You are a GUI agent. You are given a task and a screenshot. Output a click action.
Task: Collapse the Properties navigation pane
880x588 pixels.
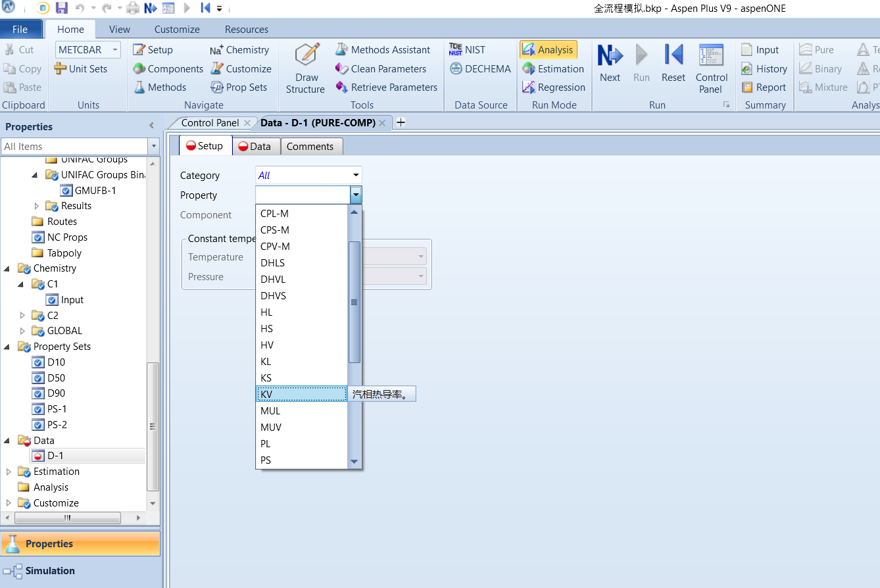click(x=151, y=126)
